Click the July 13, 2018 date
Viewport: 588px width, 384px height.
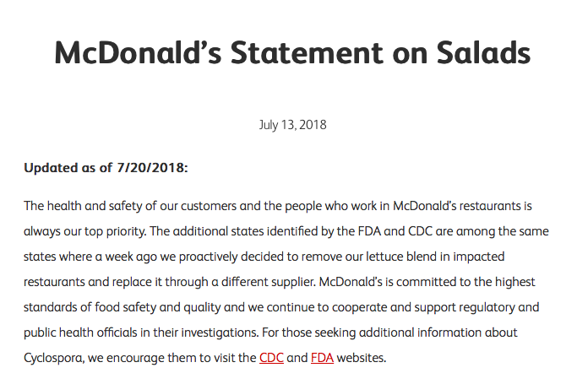pos(292,125)
